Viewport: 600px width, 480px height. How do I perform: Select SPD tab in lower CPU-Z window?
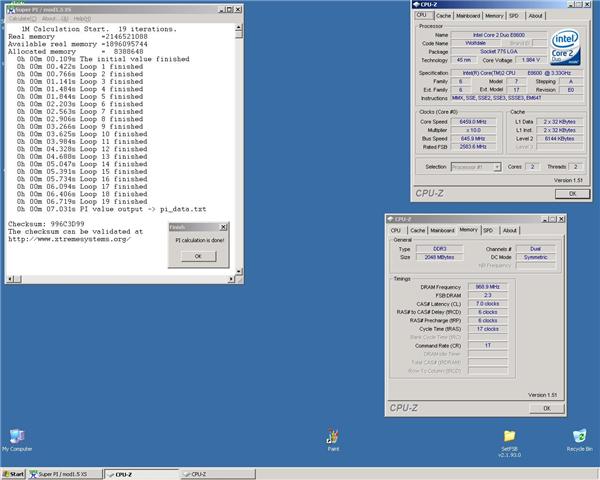tap(488, 230)
